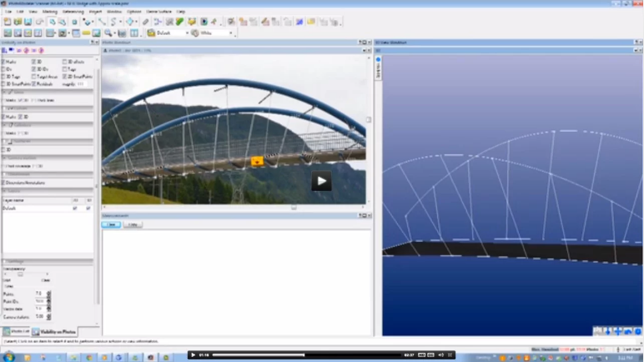Collapse the Layers section header
This screenshot has height=362, width=644.
[48, 191]
